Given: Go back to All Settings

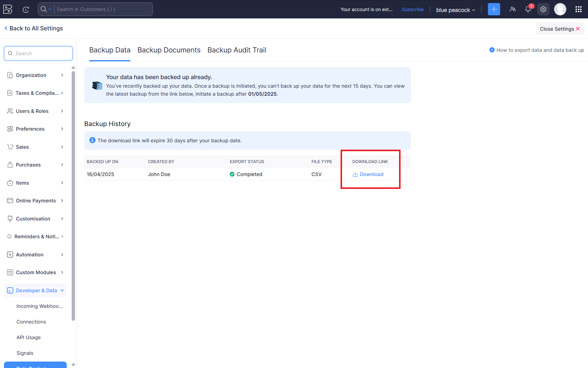Looking at the screenshot, I should pyautogui.click(x=33, y=28).
